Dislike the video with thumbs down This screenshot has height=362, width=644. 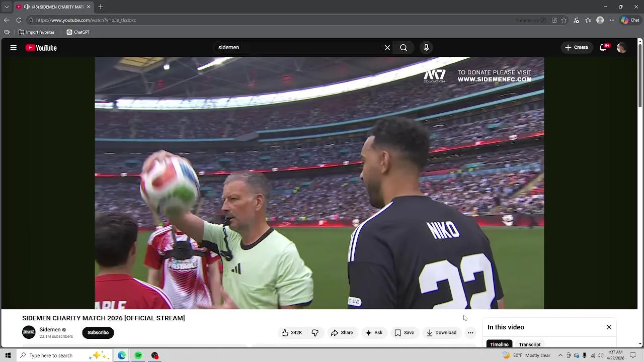pyautogui.click(x=315, y=333)
